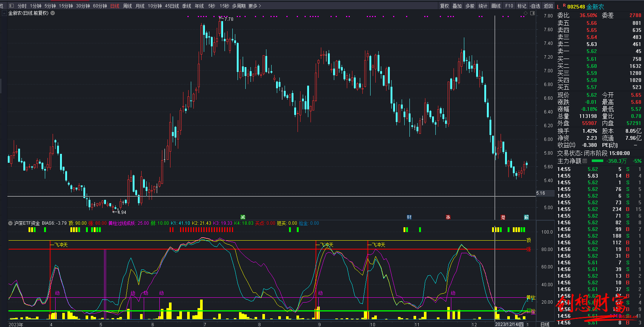The width and height of the screenshot is (644, 327).
Task: Click the 叠加 overlay button
Action: click(x=457, y=6)
